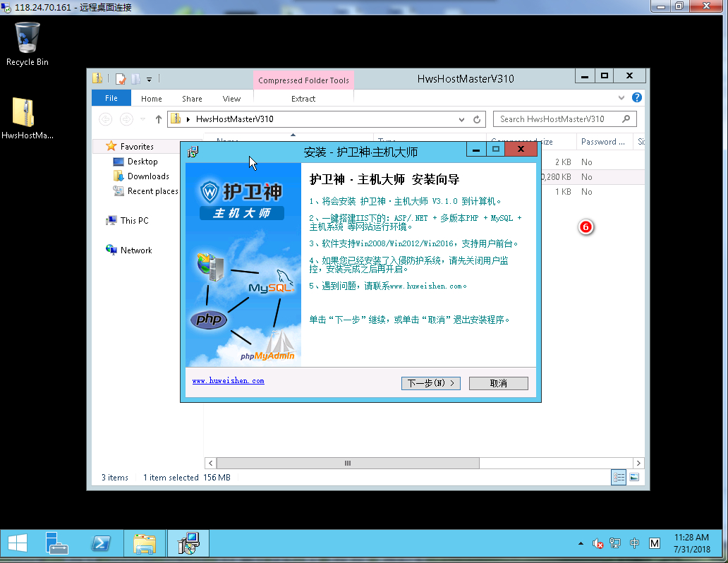
Task: Go up one folder level
Action: pyautogui.click(x=159, y=120)
